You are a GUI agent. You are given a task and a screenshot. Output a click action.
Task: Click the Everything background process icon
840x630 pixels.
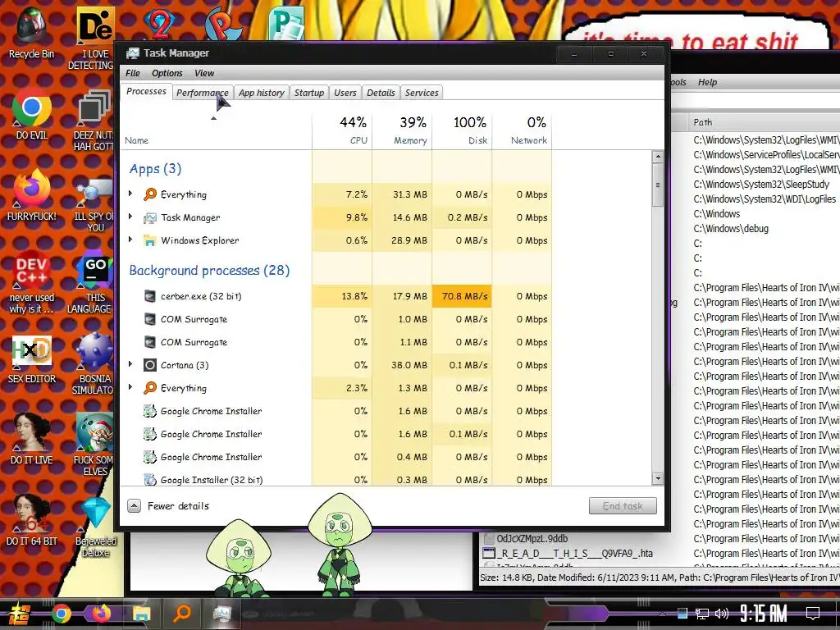(x=150, y=388)
